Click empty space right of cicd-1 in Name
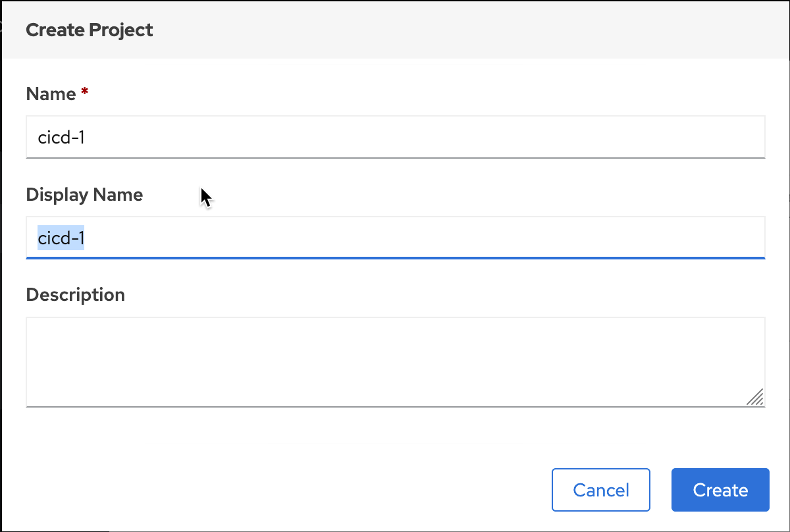Viewport: 790px width, 532px height. click(x=421, y=137)
